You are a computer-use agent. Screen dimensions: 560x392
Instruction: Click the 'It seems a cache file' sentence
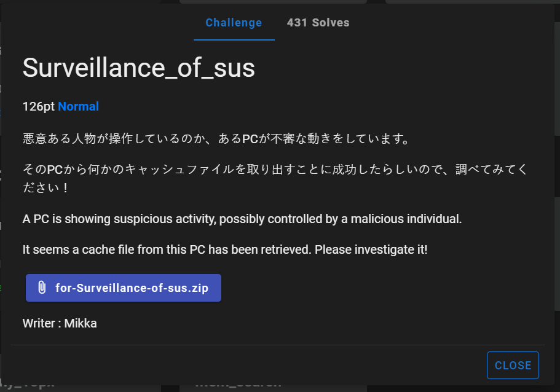point(225,249)
